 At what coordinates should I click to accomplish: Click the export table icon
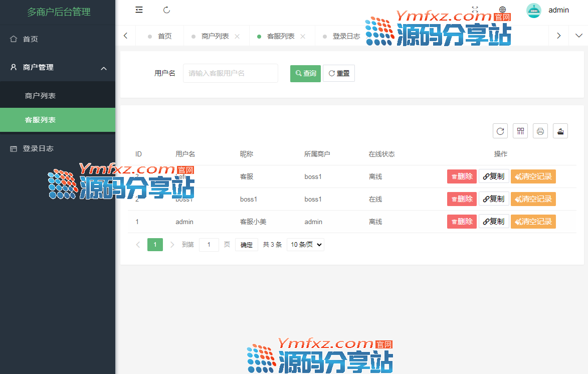[x=560, y=131]
